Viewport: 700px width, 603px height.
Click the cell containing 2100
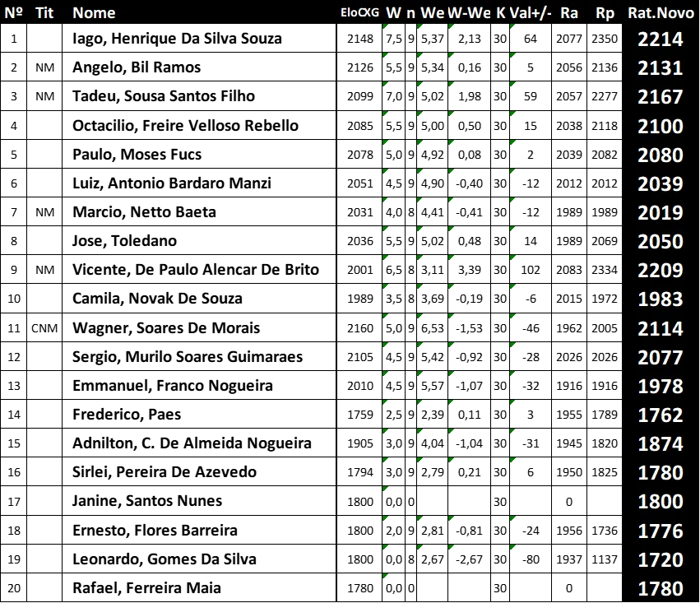[x=660, y=126]
